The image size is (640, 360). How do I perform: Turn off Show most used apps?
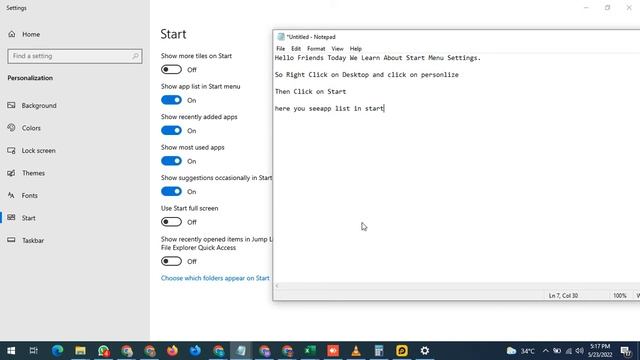171,161
